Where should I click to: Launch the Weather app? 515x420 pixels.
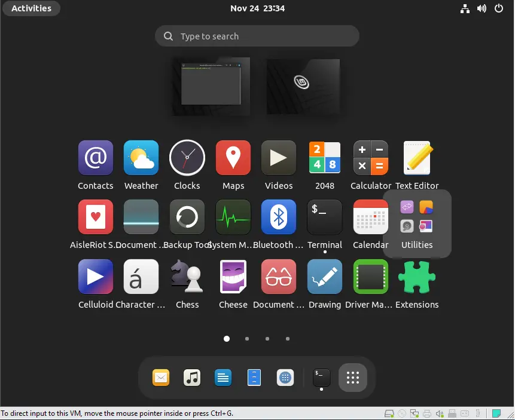click(141, 158)
